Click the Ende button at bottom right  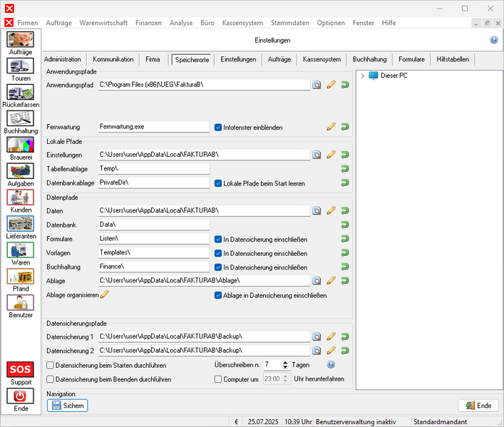(x=478, y=406)
